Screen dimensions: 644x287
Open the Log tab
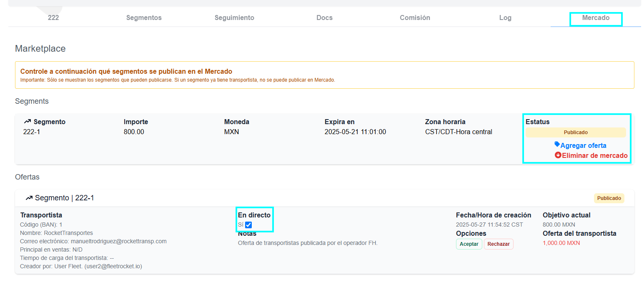pos(505,18)
